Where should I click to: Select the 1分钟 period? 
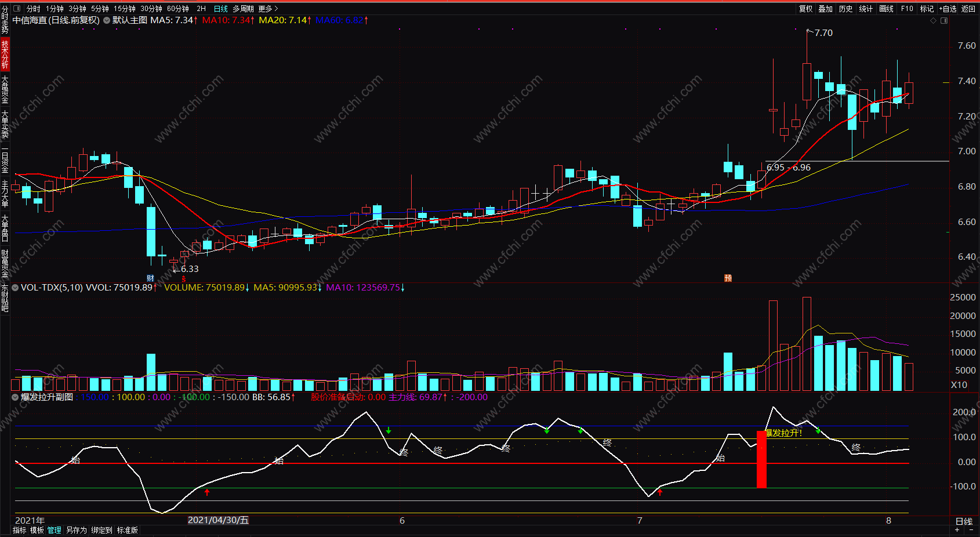[x=55, y=9]
